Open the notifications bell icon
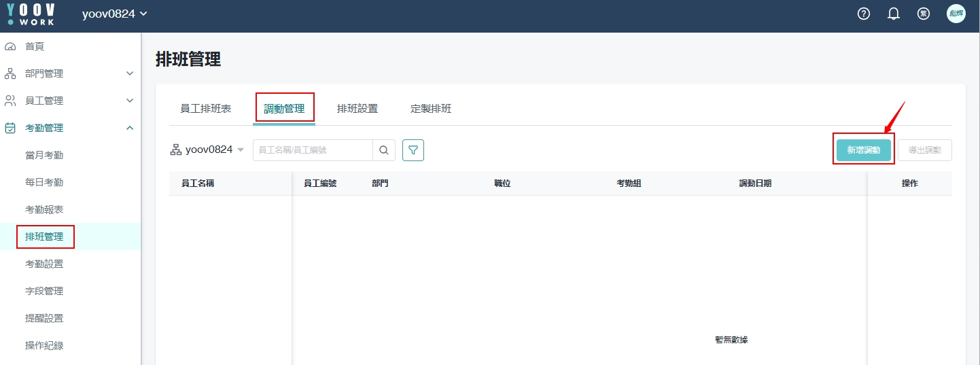Viewport: 980px width, 365px height. pyautogui.click(x=894, y=14)
